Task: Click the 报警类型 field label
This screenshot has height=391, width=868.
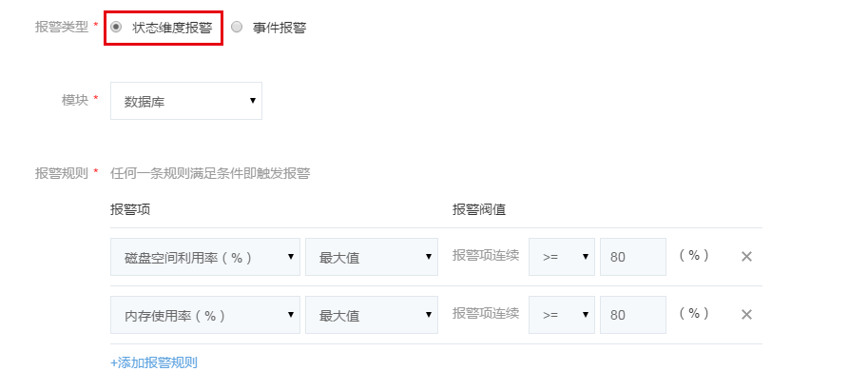Action: pyautogui.click(x=61, y=28)
